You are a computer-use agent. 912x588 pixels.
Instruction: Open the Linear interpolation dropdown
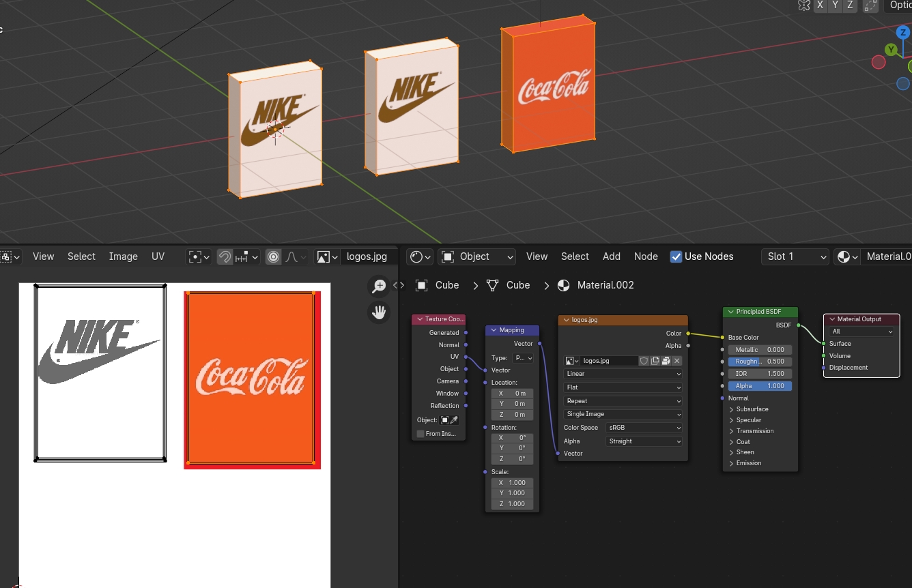623,374
